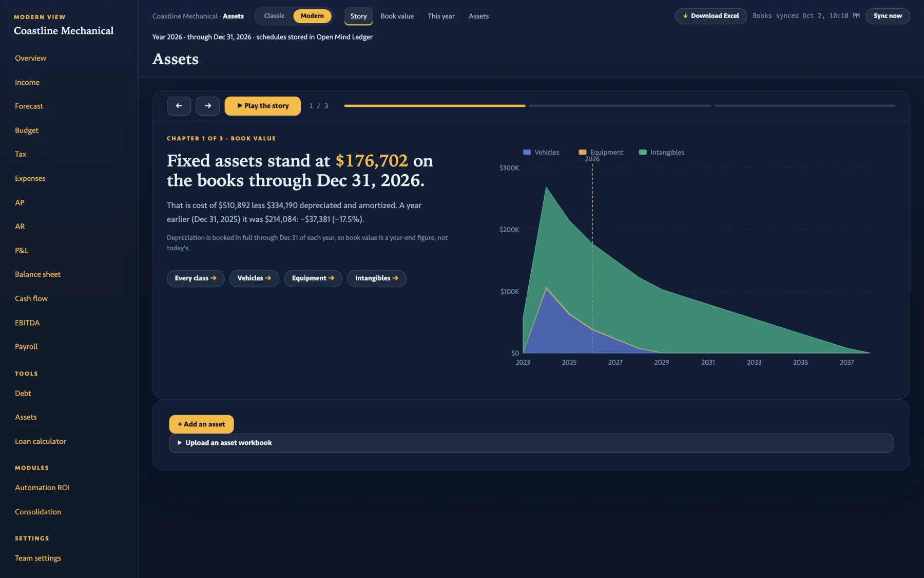Open Balance sheet
This screenshot has width=924, height=578.
(37, 275)
